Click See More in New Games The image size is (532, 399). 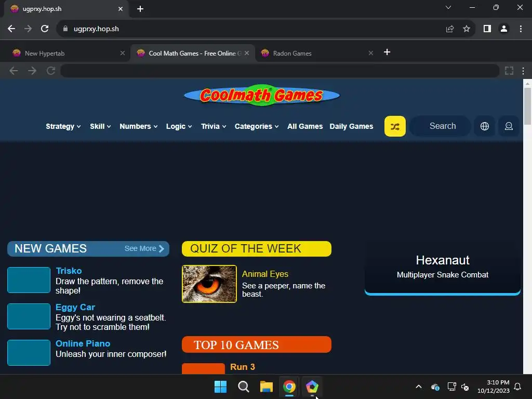click(144, 248)
